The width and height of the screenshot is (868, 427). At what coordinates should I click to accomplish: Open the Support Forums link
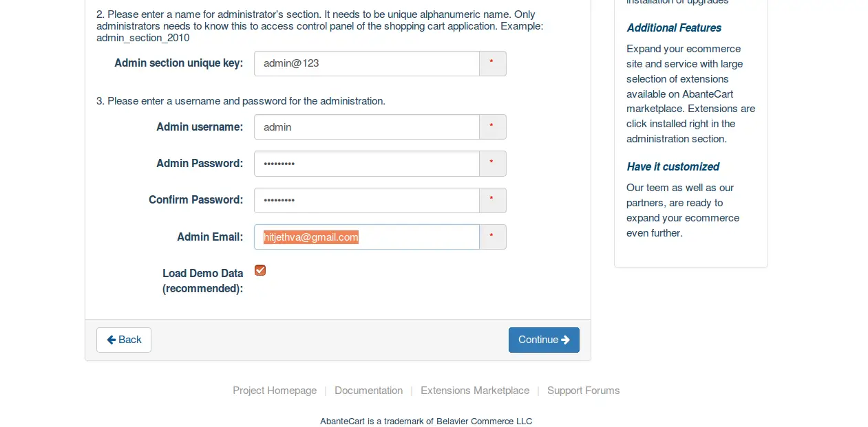(x=584, y=391)
